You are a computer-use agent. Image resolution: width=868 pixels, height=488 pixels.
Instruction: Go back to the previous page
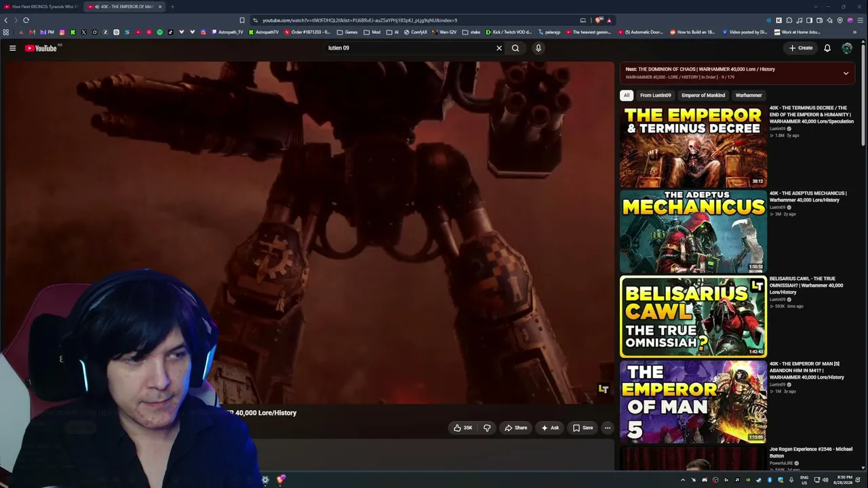(x=6, y=20)
